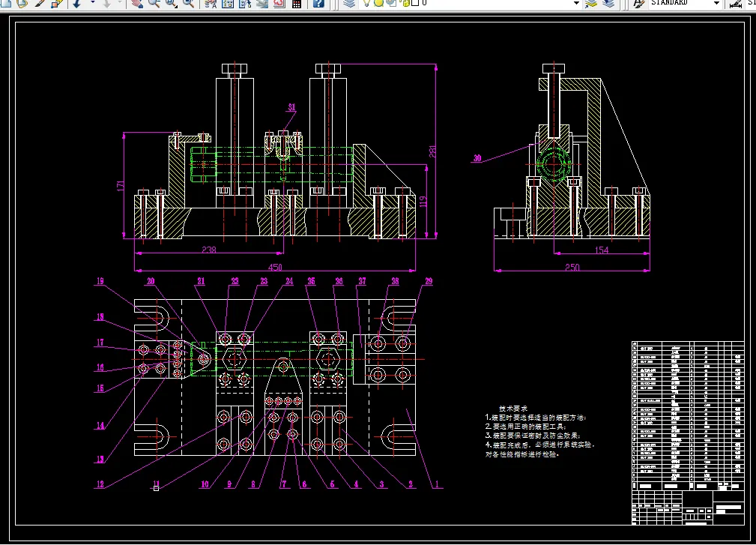Open the STANDARD text style dropdown
Screen dimensions: 756x545
[716, 3]
